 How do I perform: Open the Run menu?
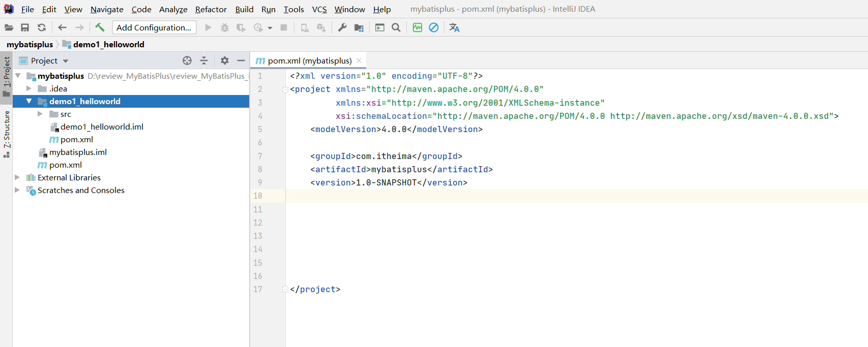[268, 9]
